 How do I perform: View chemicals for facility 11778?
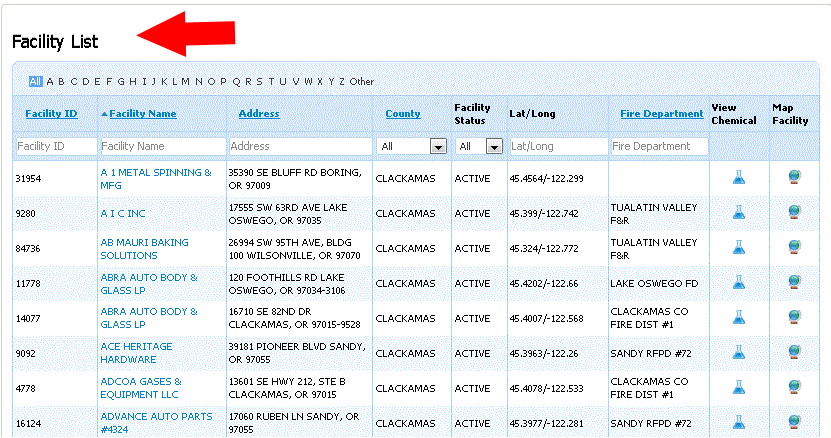pyautogui.click(x=739, y=282)
